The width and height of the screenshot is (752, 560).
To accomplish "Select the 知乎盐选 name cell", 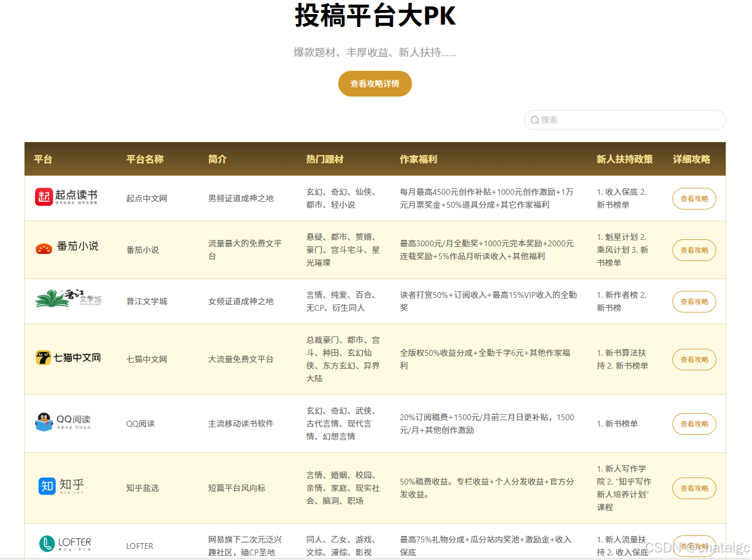I will tap(143, 488).
